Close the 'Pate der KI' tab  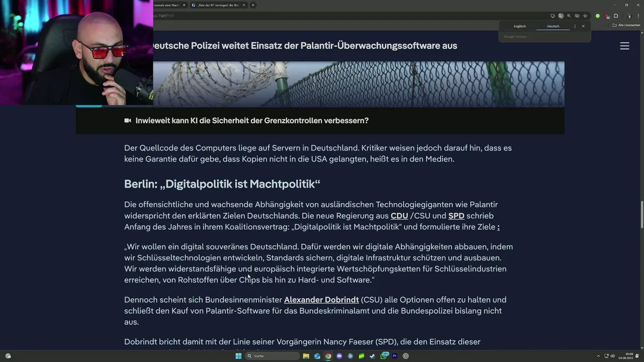(245, 5)
